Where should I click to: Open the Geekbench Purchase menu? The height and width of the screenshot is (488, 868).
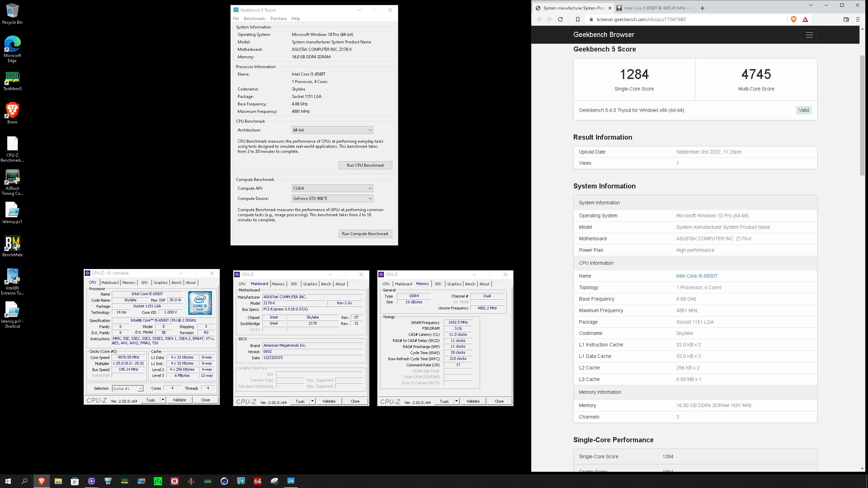click(279, 19)
